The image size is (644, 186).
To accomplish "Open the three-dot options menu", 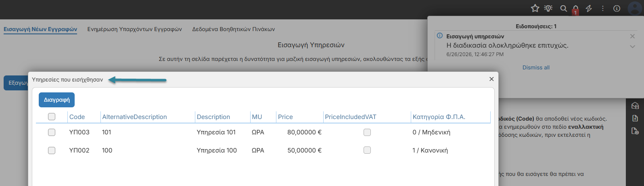I will [x=603, y=8].
